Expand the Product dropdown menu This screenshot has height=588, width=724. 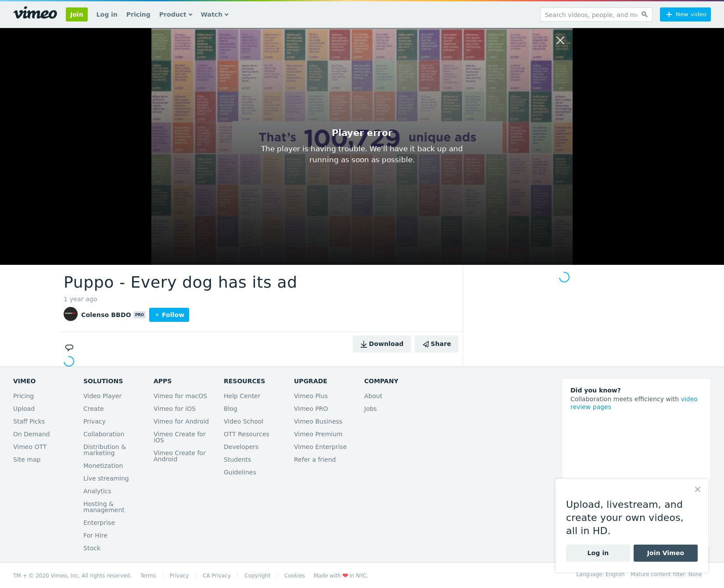[176, 14]
